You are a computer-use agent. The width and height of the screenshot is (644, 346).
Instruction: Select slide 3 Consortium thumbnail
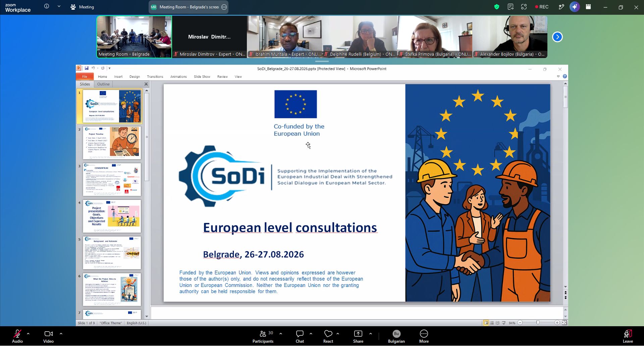point(112,179)
